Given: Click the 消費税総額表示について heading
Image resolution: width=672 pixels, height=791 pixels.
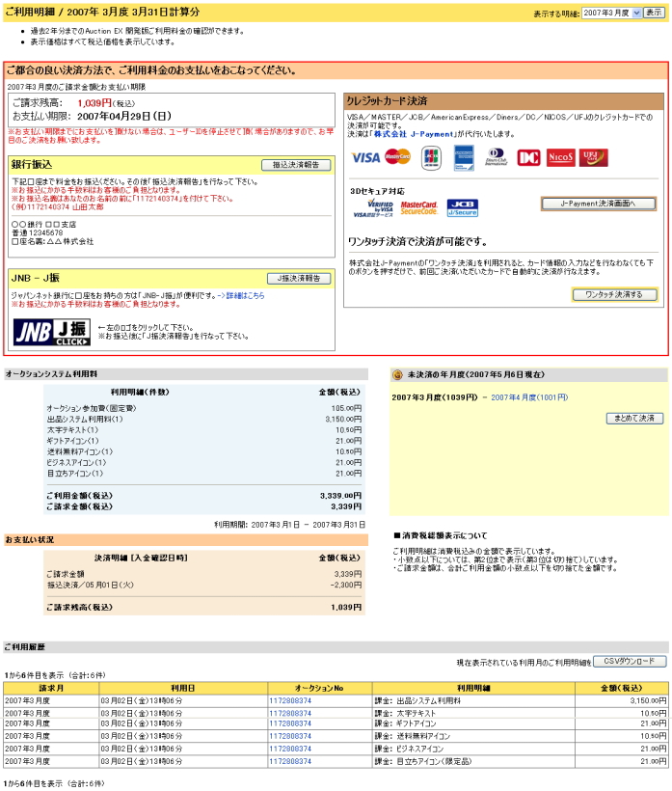Looking at the screenshot, I should [x=440, y=535].
